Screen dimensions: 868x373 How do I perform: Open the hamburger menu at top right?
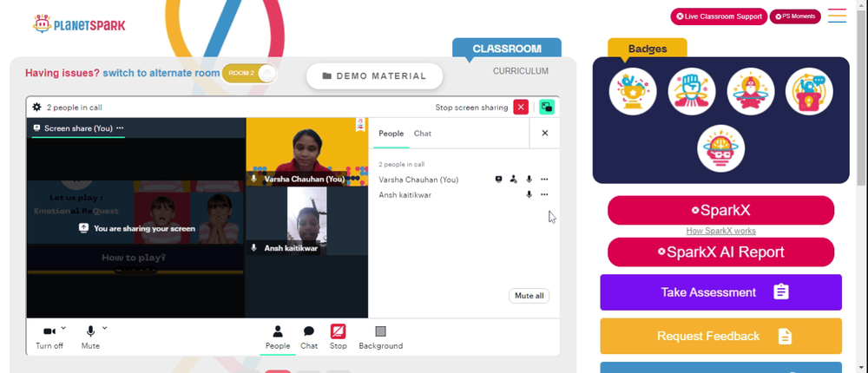[x=837, y=16]
